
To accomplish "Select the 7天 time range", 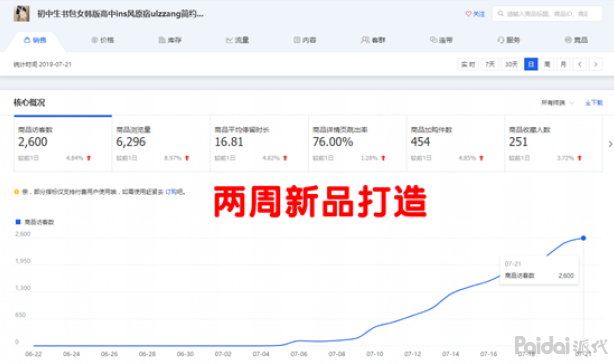I will click(490, 64).
